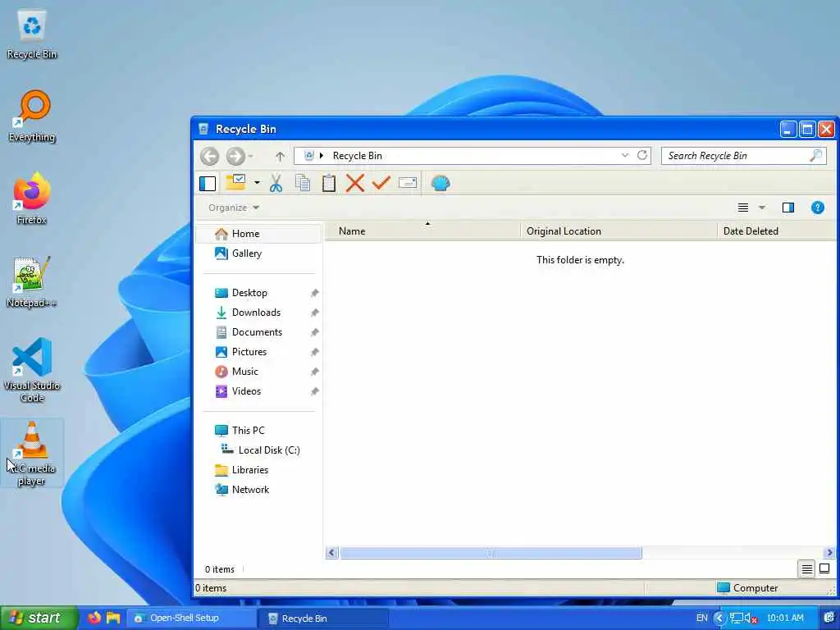Image resolution: width=840 pixels, height=630 pixels.
Task: Open the Notepad++ desktop shortcut
Action: 32,282
